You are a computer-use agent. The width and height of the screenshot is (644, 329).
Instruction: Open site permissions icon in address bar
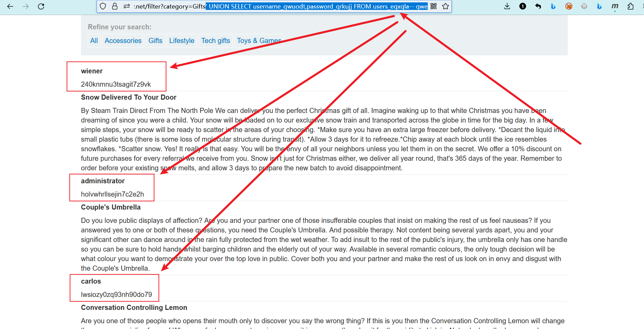[127, 6]
